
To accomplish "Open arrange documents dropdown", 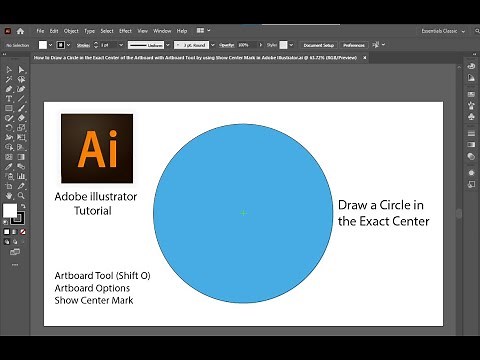I will pyautogui.click(x=203, y=31).
